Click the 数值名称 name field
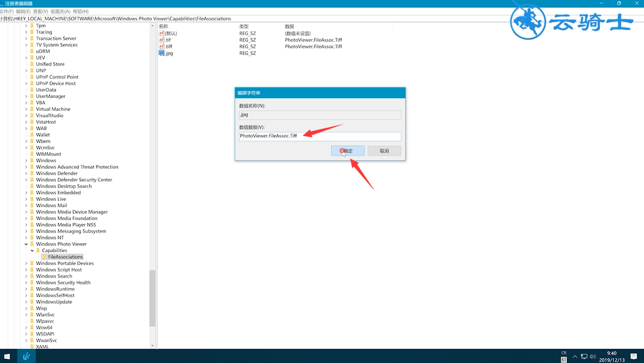The height and width of the screenshot is (363, 644). click(x=320, y=115)
